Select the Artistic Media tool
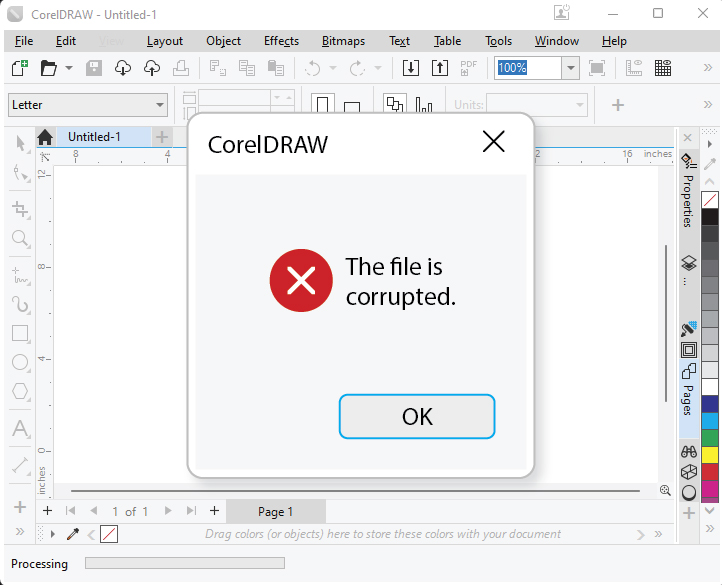Image resolution: width=722 pixels, height=585 pixels. pyautogui.click(x=20, y=304)
